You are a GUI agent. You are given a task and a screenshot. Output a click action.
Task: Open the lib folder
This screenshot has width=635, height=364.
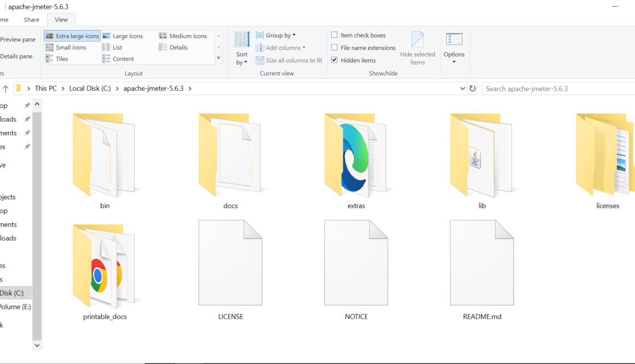482,156
